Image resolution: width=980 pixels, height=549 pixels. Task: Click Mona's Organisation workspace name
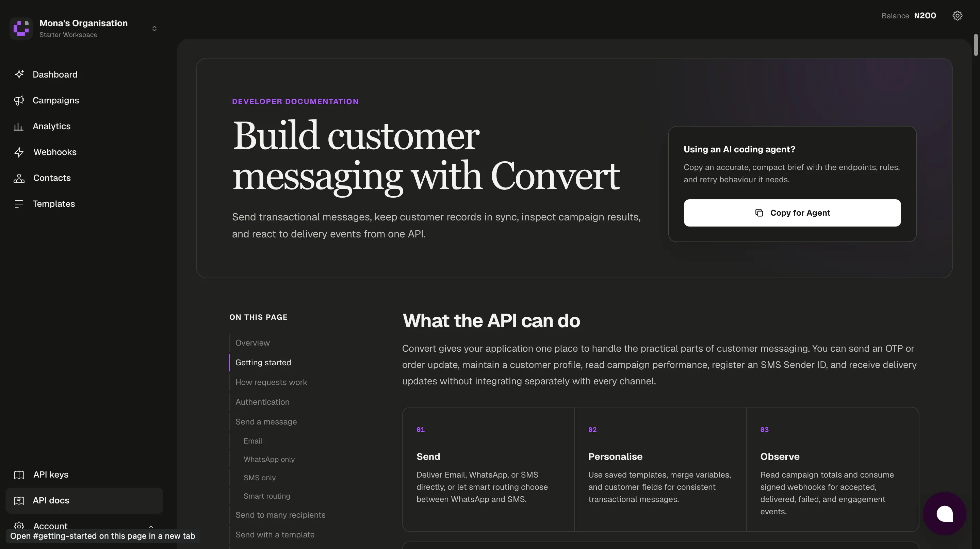(x=84, y=23)
